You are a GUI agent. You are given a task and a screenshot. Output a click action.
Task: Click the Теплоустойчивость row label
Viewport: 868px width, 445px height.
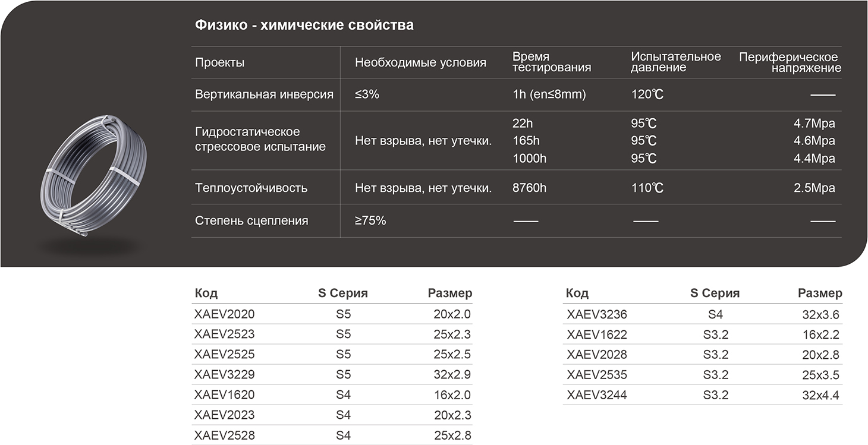251,188
